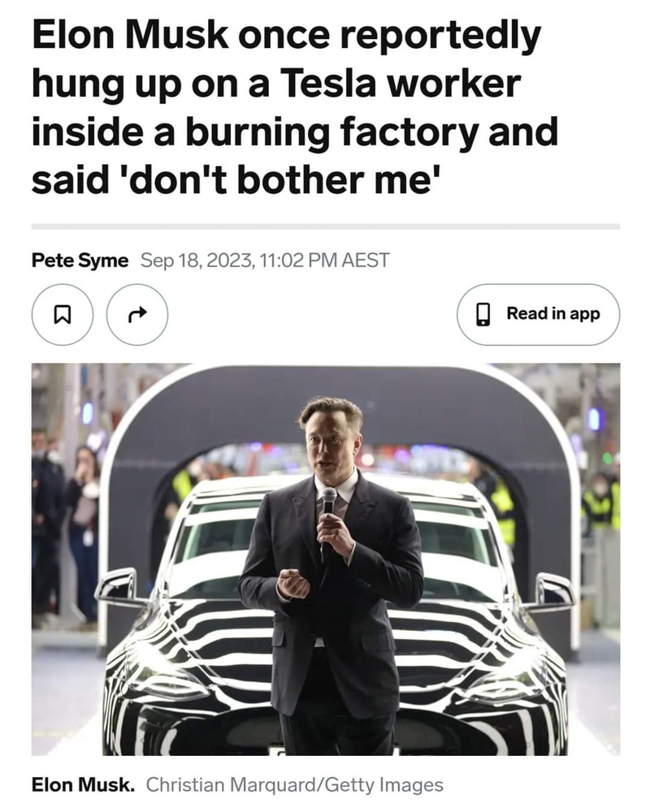This screenshot has width=650, height=812.
Task: Click the word "factory" in the headline
Action: [x=409, y=132]
